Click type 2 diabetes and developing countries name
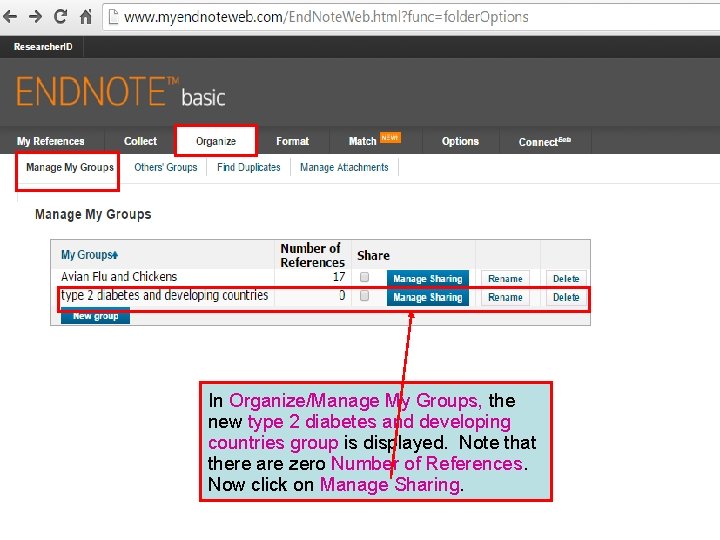This screenshot has width=720, height=540. pos(164,295)
